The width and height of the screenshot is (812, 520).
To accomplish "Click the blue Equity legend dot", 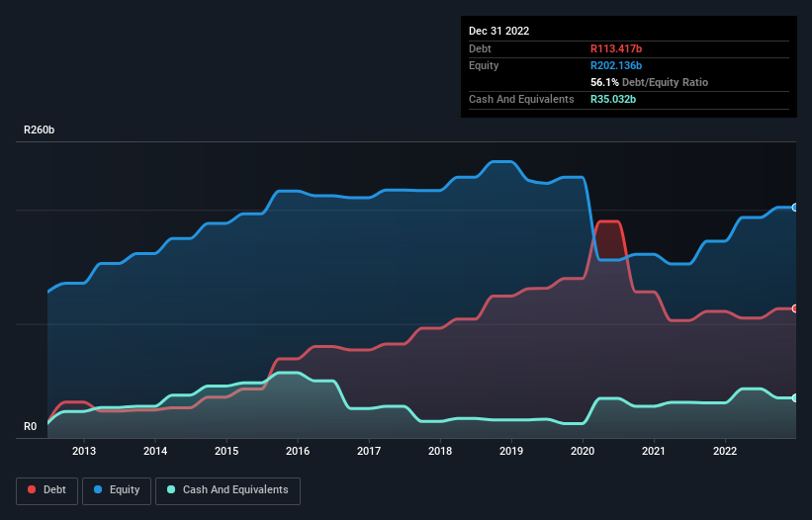I will (98, 489).
